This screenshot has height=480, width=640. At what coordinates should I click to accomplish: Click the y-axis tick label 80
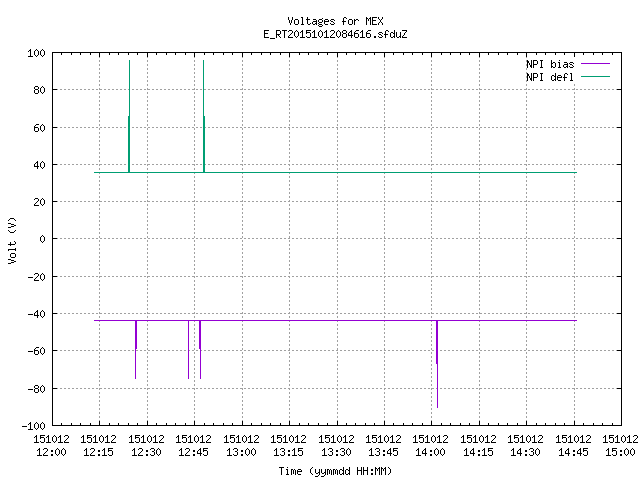tap(39, 90)
